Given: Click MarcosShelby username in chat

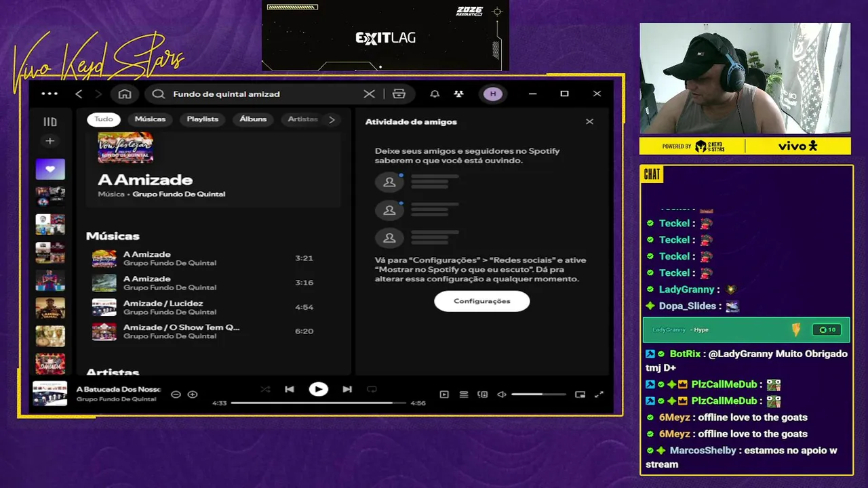Looking at the screenshot, I should 703,451.
